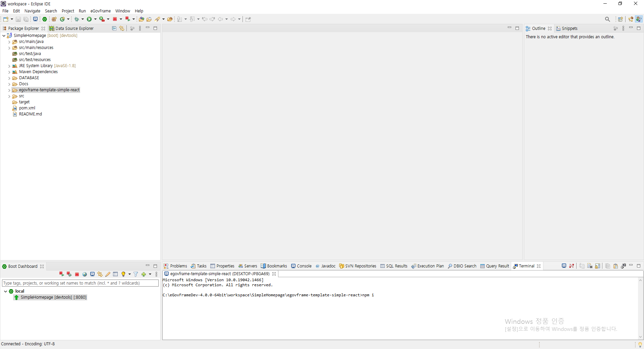Open the Terminal with blue monitor icon in Terminal toolbar
Viewport: 644px width, 349px height.
tap(564, 266)
